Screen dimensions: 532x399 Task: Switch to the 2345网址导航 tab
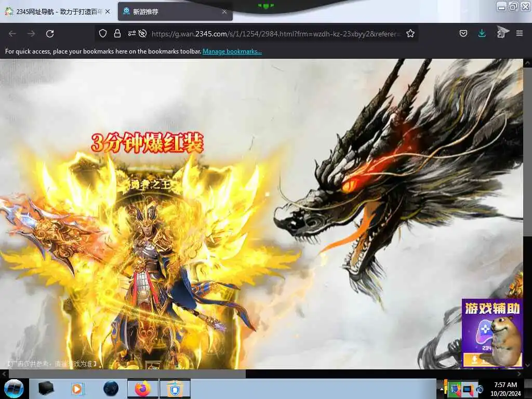click(57, 11)
